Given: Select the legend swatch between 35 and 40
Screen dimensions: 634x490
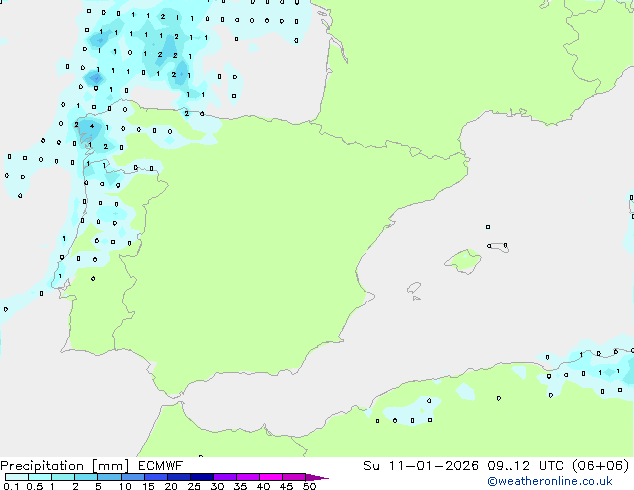Looking at the screenshot, I should 248,477.
